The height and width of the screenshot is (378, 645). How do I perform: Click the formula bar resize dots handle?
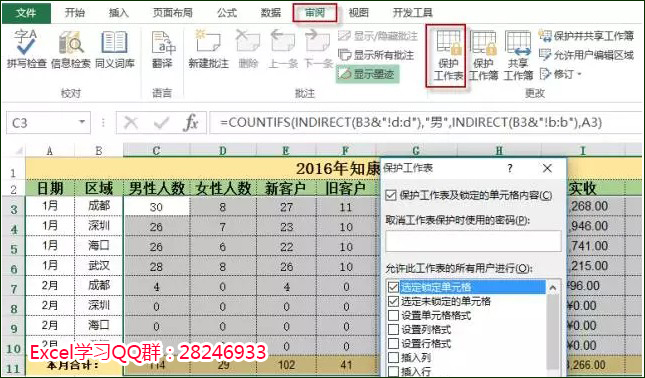[103, 123]
